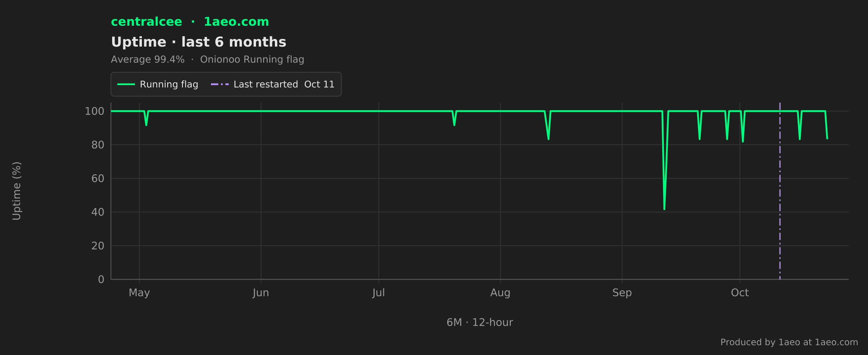
Task: Click the 'Average 99.4%' subtitle text
Action: point(147,59)
